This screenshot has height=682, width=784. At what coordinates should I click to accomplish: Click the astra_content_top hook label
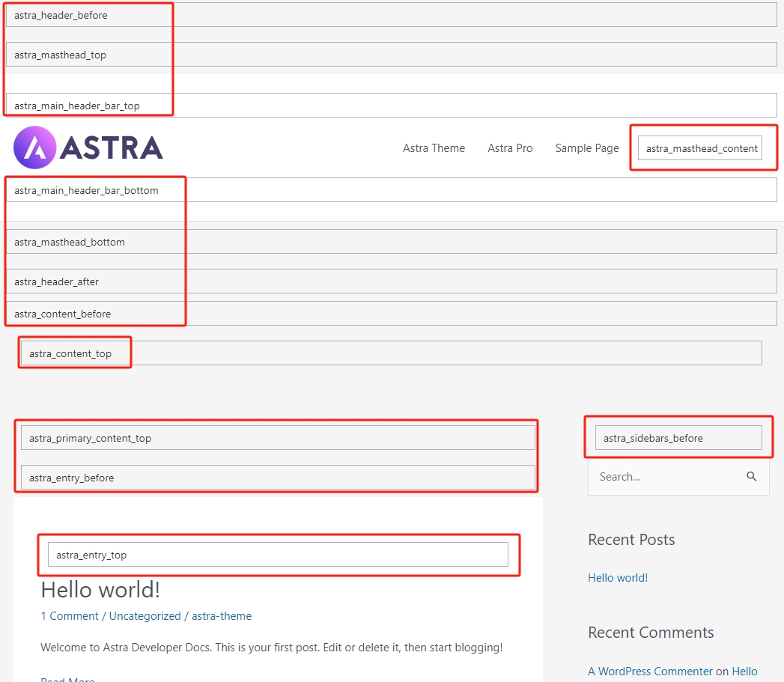point(70,354)
